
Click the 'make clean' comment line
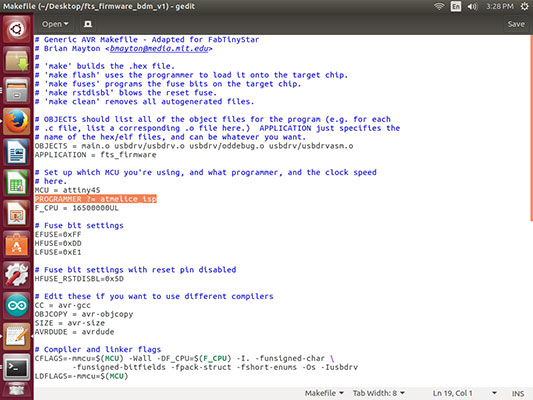tap(144, 102)
